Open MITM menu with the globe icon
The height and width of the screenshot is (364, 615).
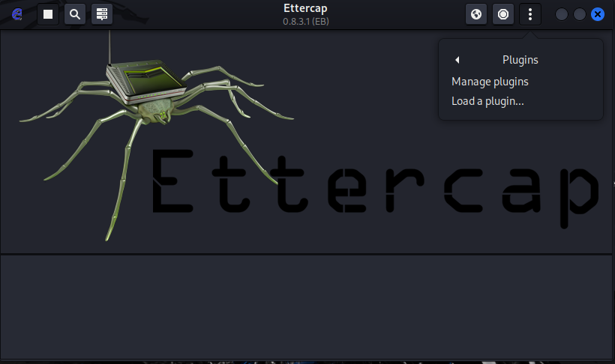476,14
